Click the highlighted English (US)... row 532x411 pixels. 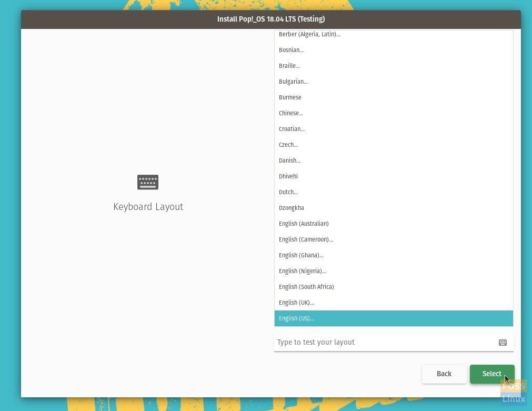tap(394, 318)
